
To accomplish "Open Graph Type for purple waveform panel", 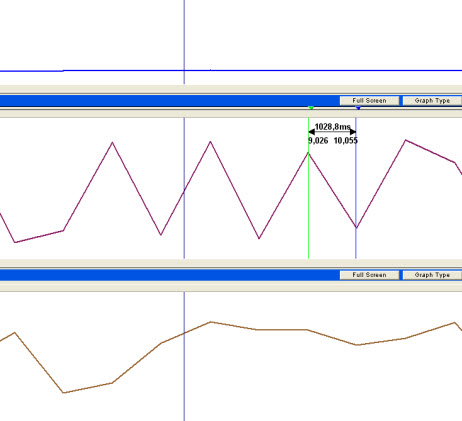I will (432, 101).
